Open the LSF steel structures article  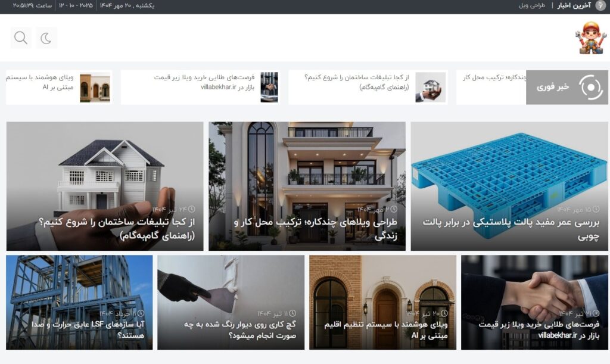[x=79, y=302]
